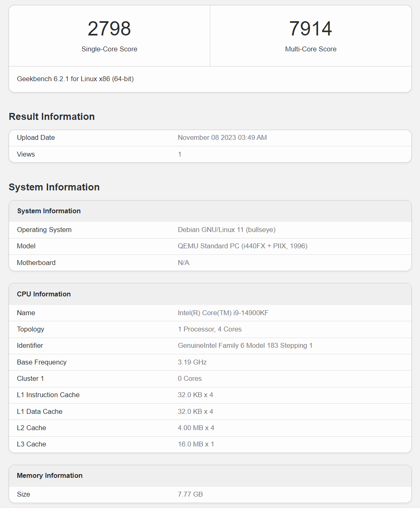Viewport: 420px width, 508px height.
Task: Click the 'Multi-Core Score' label
Action: click(311, 49)
